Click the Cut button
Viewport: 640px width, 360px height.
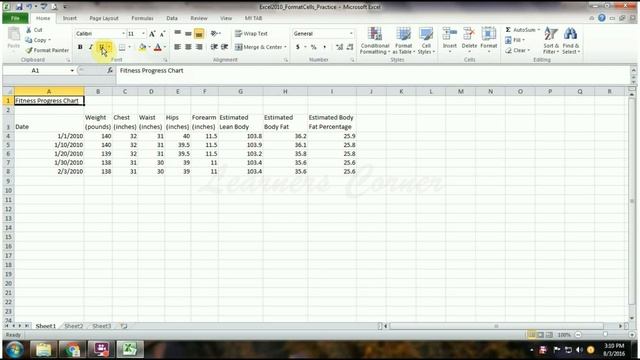[x=34, y=30]
